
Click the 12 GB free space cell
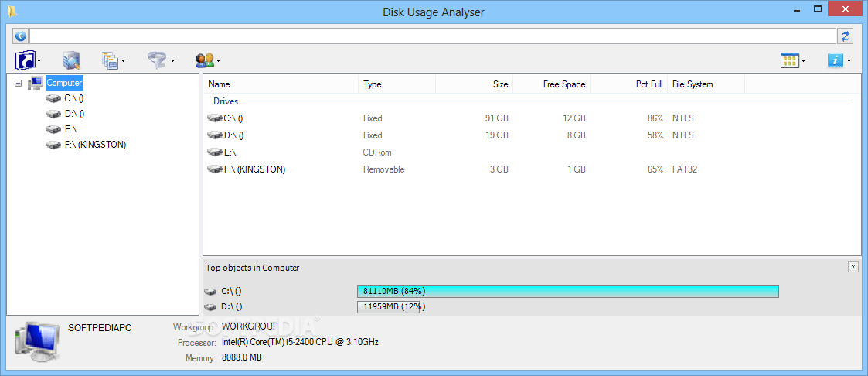click(574, 118)
